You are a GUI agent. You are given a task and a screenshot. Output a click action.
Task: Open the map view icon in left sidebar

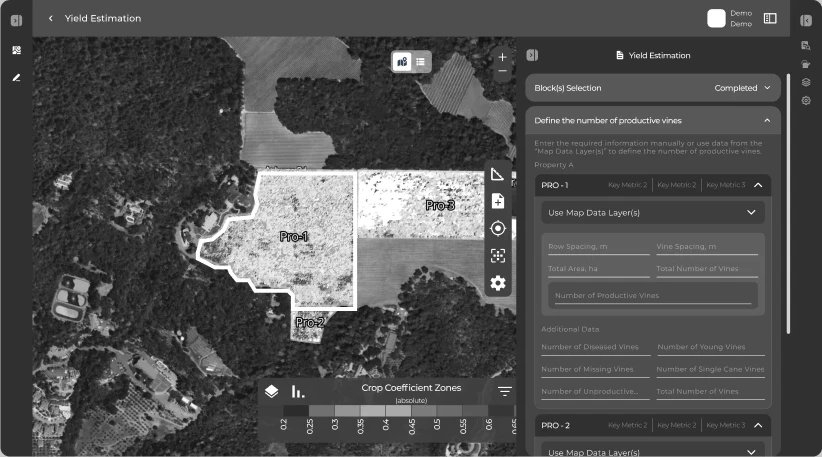pyautogui.click(x=16, y=50)
